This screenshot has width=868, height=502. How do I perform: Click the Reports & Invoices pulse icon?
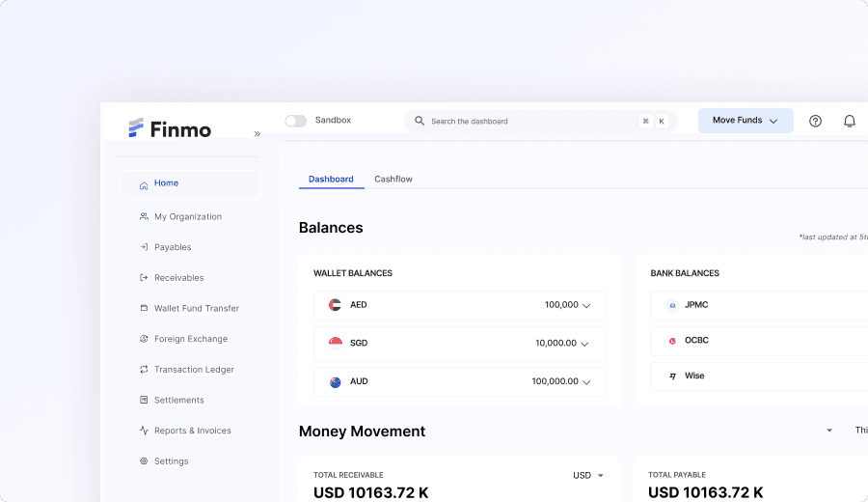(x=144, y=430)
